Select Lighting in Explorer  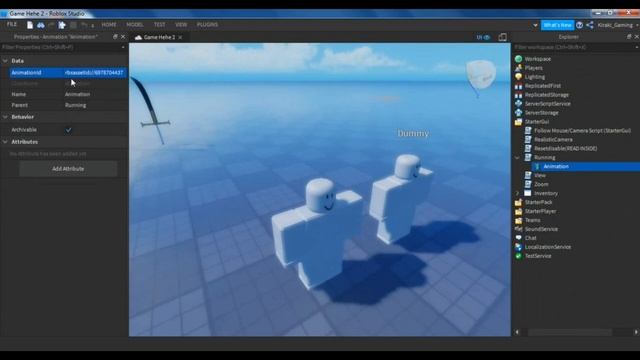pyautogui.click(x=535, y=77)
